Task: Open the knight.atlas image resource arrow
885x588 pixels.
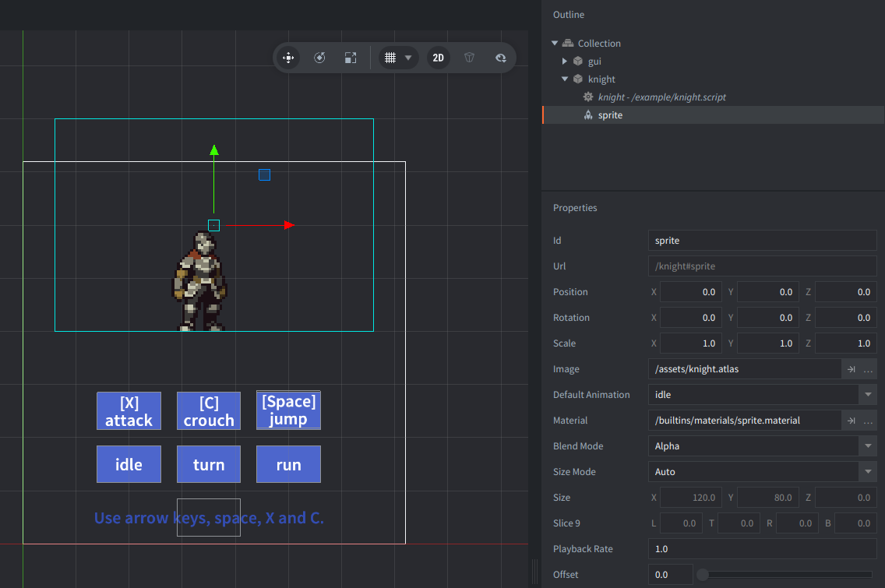Action: (851, 369)
